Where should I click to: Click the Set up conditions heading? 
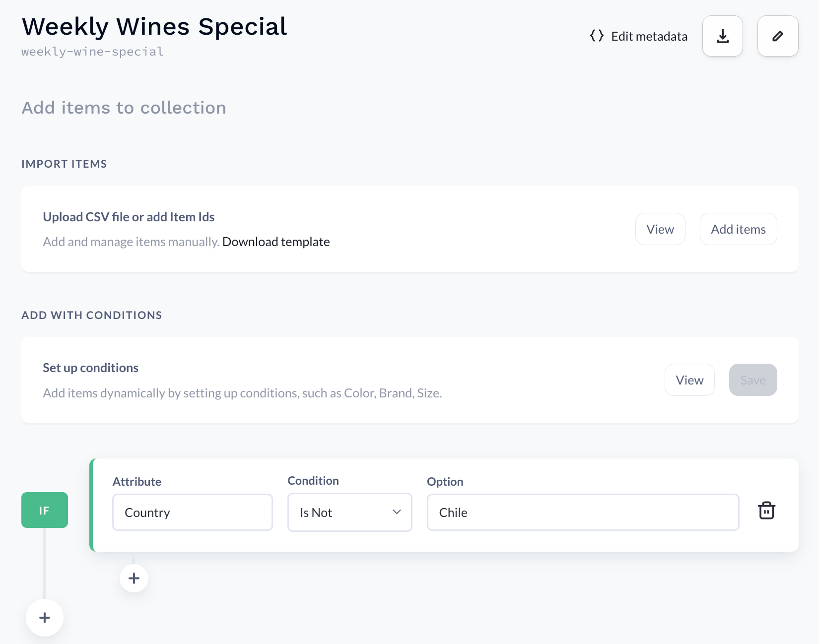click(x=90, y=368)
